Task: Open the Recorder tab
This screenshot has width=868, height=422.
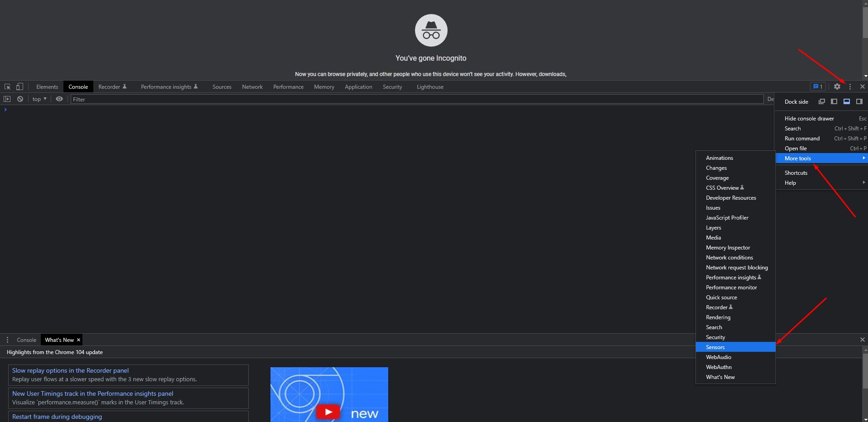Action: [112, 86]
